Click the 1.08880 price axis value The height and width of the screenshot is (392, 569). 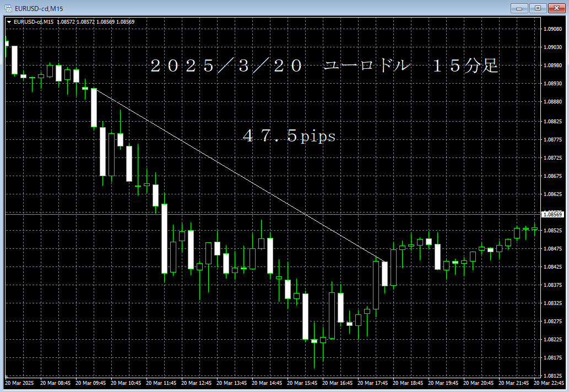(x=552, y=101)
